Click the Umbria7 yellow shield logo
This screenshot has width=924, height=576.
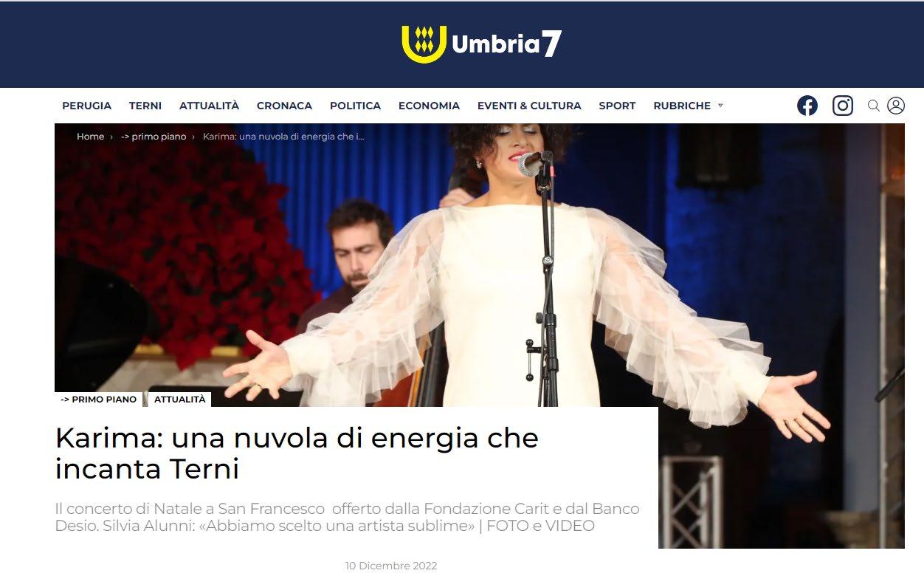(x=424, y=44)
